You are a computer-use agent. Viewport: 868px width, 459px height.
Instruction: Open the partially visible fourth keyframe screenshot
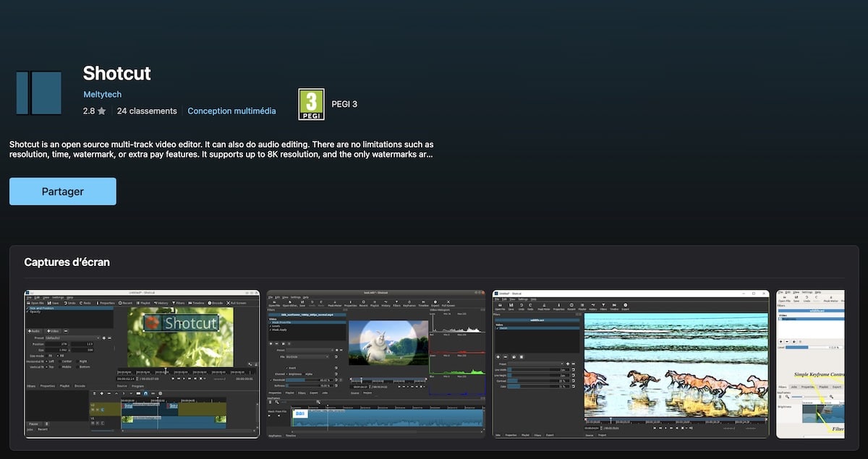tap(810, 364)
